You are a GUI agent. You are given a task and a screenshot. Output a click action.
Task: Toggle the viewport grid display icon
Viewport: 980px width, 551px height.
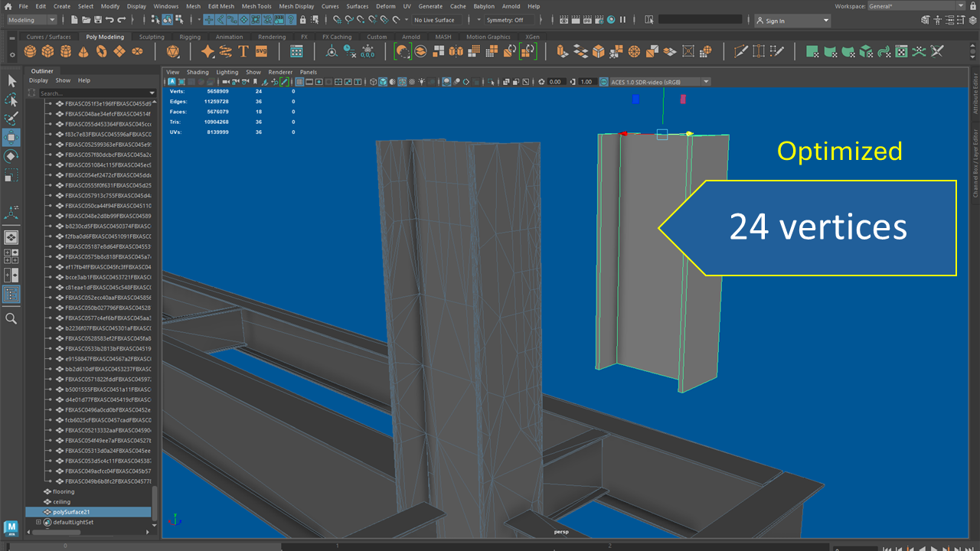pos(301,82)
